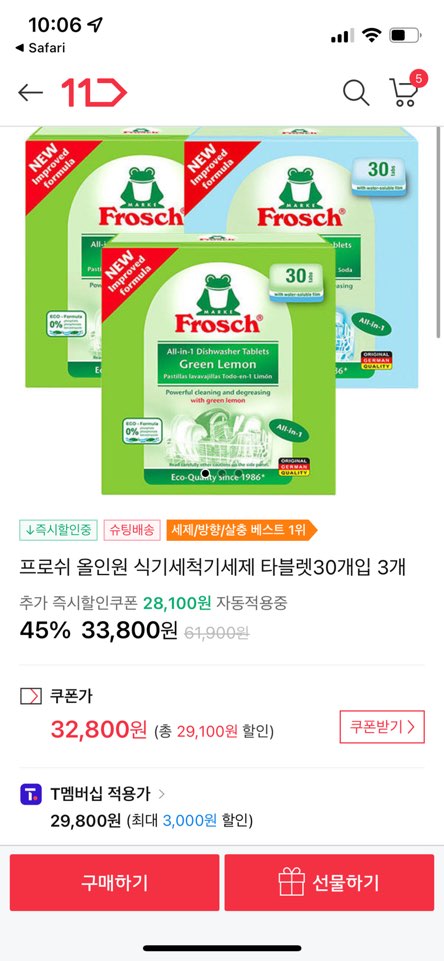Tap the coupon price flag icon
This screenshot has width=444, height=961.
[31, 696]
